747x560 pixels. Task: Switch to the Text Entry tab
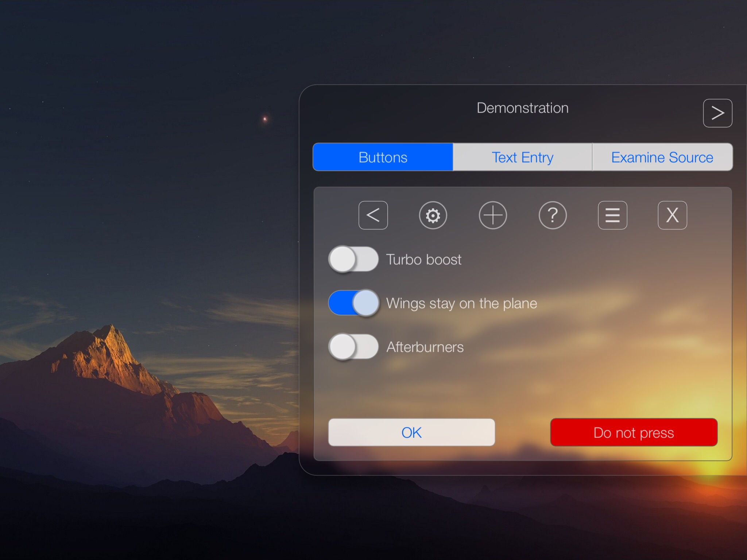coord(523,157)
